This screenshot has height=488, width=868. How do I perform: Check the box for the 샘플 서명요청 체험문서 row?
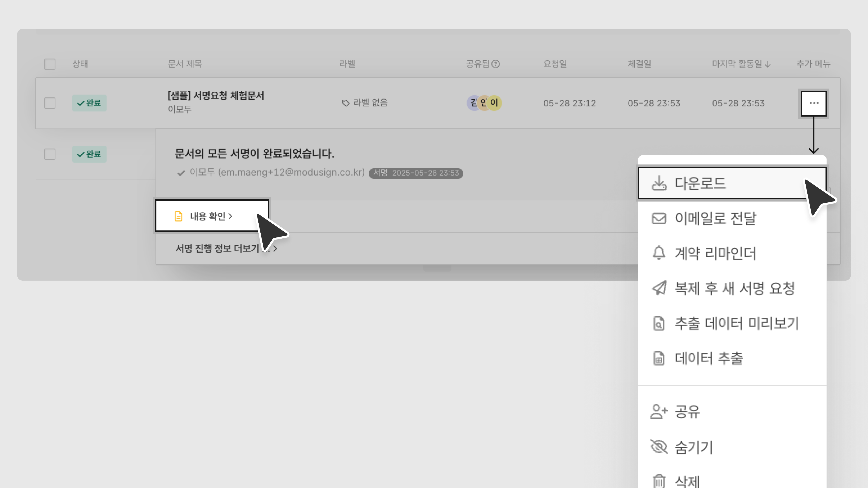pyautogui.click(x=50, y=103)
